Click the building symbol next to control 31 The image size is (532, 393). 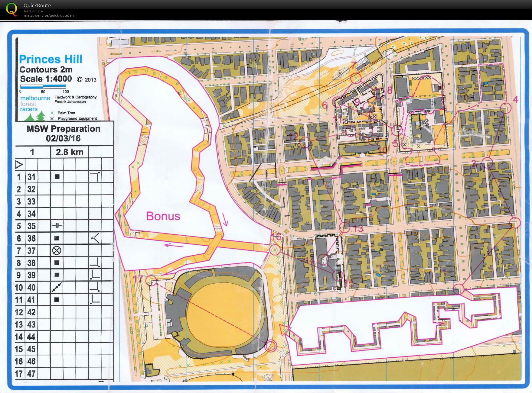click(56, 177)
